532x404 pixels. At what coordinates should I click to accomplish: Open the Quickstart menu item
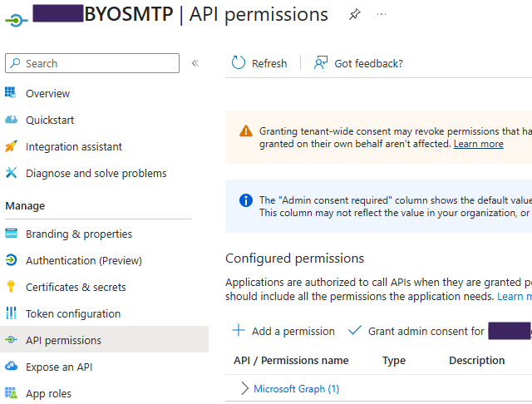pos(50,120)
